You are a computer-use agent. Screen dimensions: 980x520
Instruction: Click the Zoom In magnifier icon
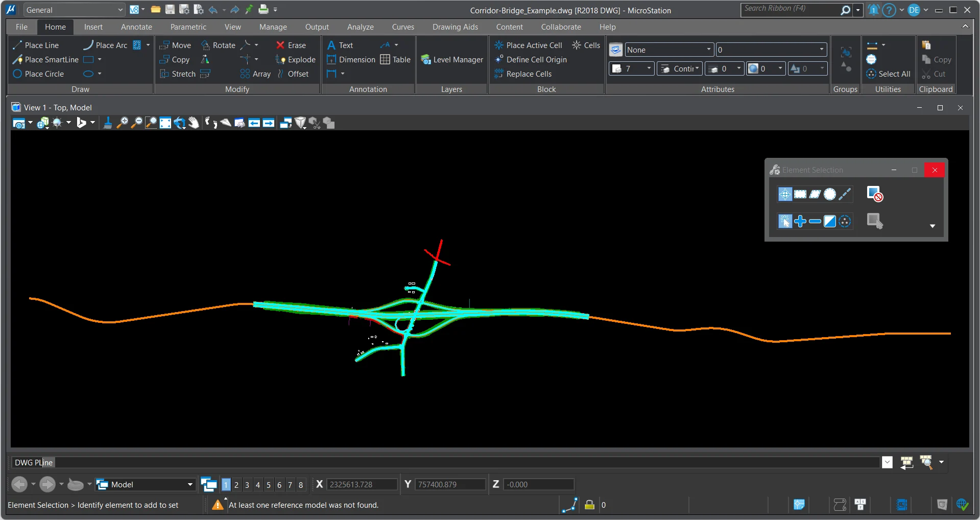pyautogui.click(x=122, y=123)
